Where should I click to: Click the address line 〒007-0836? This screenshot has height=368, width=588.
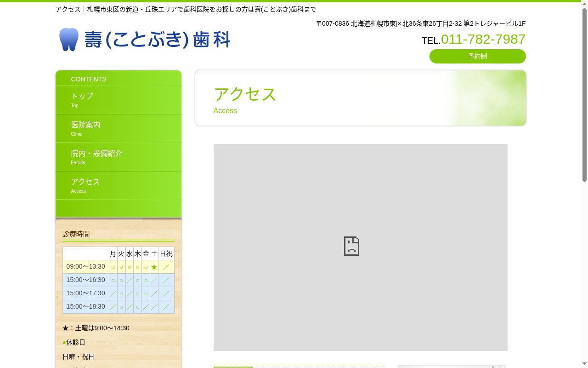click(x=421, y=23)
